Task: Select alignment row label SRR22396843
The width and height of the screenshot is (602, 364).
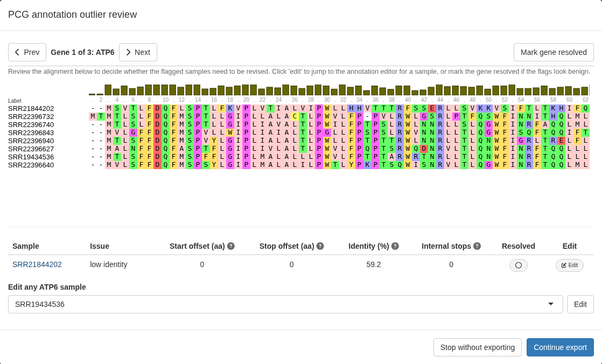Action: [31, 133]
